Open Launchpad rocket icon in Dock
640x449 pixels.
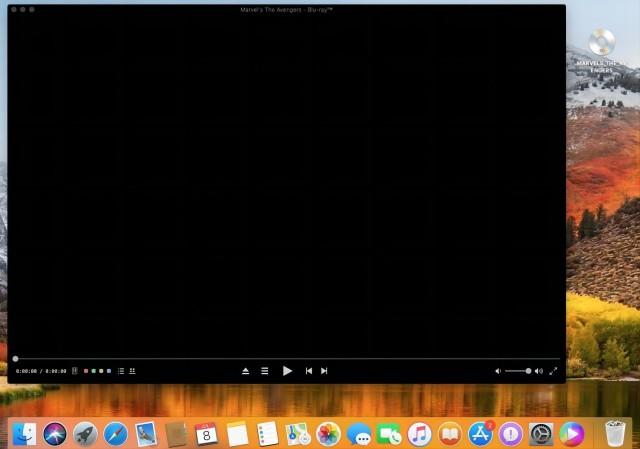pyautogui.click(x=85, y=434)
